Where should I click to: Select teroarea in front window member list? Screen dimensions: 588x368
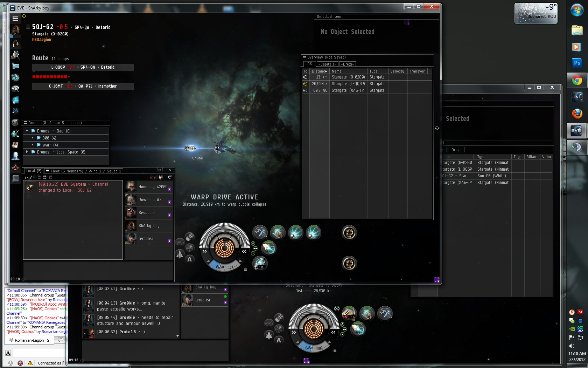[x=149, y=239]
